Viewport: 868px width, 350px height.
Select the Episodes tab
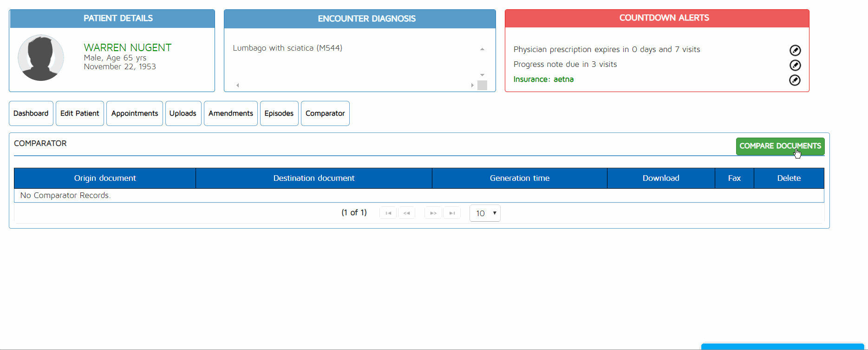click(279, 113)
